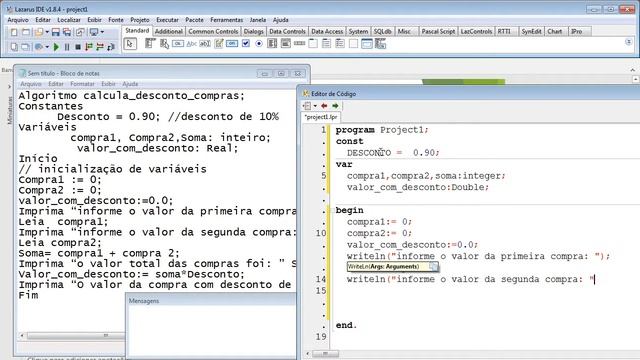Pick the TGroupBox component icon
Screen dimensions: 640x360
point(313,43)
